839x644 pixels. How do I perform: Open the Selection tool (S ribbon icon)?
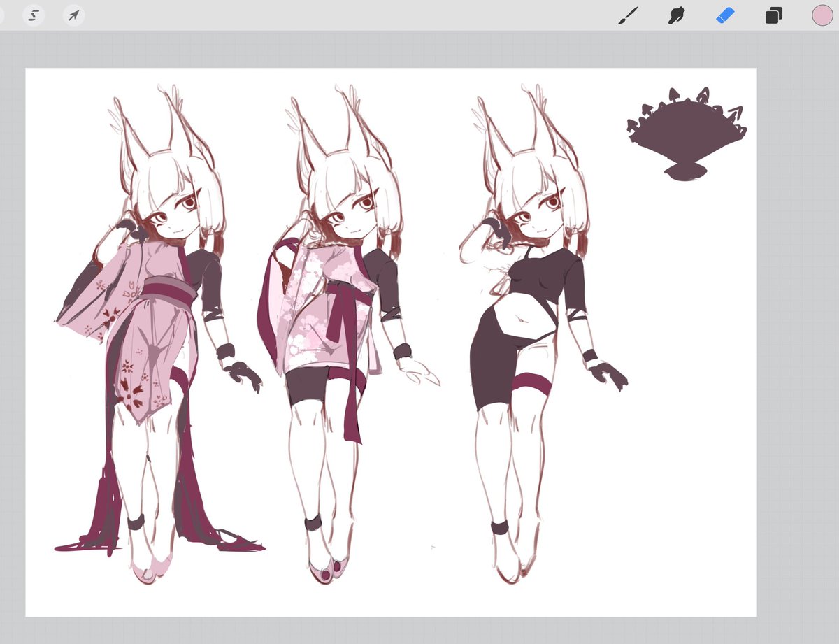pyautogui.click(x=33, y=15)
